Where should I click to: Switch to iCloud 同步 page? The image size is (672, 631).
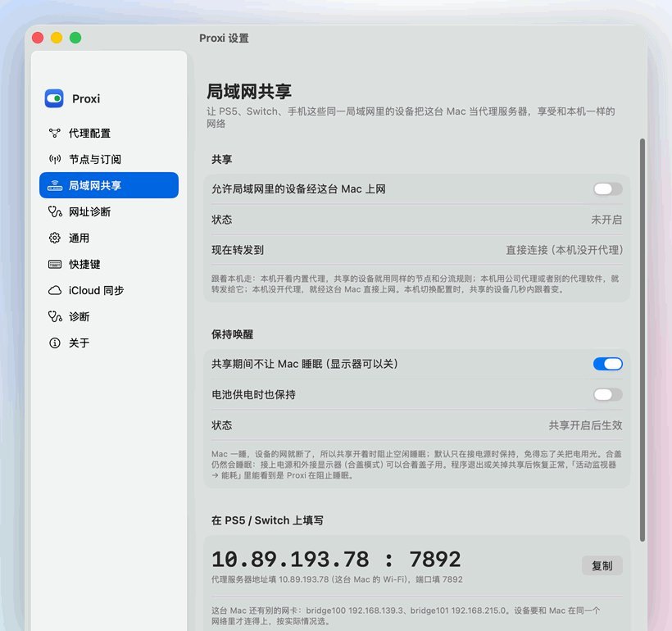pos(109,291)
